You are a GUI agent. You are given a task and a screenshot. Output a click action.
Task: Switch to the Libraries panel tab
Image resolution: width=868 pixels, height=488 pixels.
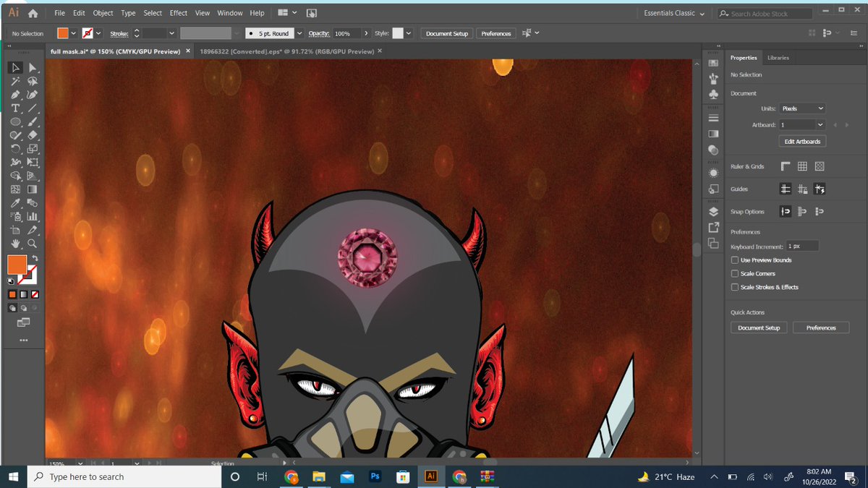click(x=778, y=58)
